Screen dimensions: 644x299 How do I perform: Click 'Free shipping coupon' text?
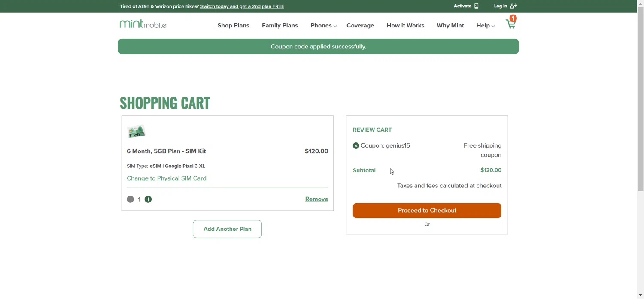coord(483,150)
